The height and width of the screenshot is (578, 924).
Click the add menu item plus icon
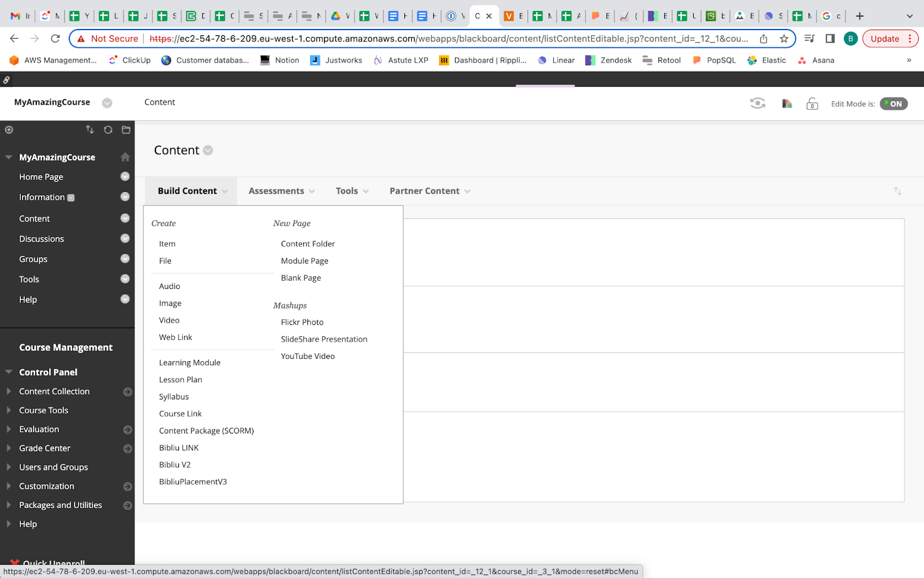pyautogui.click(x=9, y=130)
